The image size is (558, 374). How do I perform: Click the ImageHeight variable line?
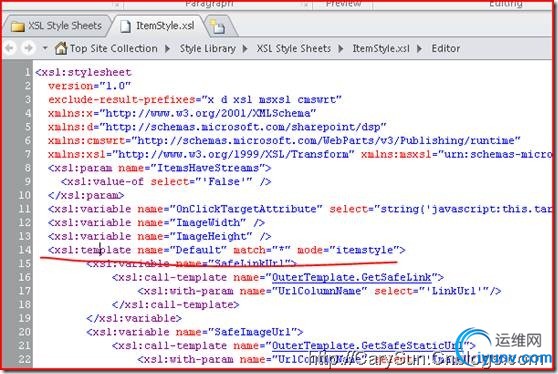coord(159,236)
